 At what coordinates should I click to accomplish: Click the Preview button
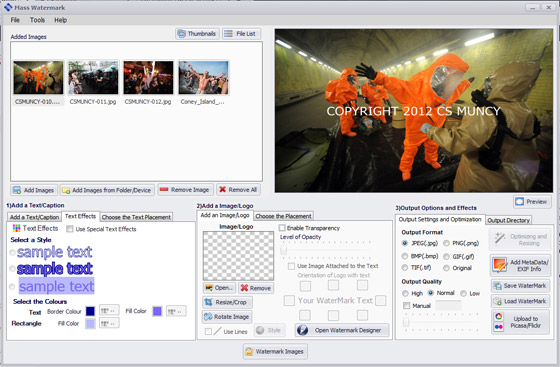click(x=532, y=202)
